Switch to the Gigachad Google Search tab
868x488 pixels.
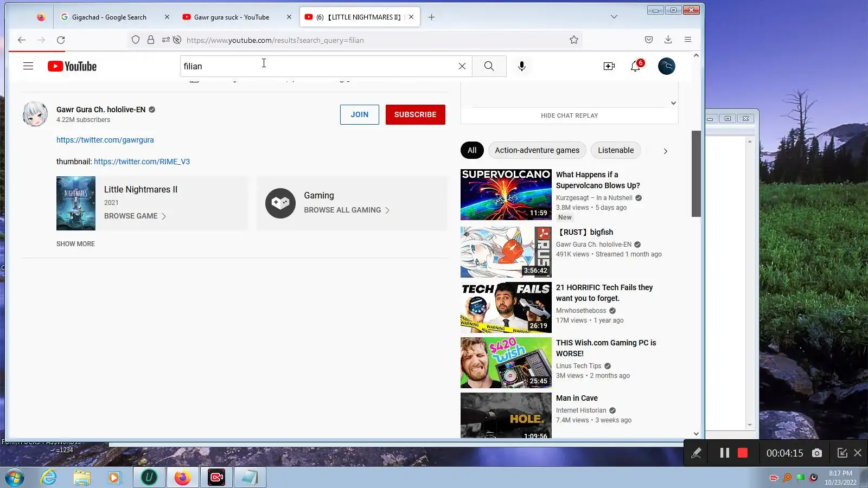coord(109,17)
